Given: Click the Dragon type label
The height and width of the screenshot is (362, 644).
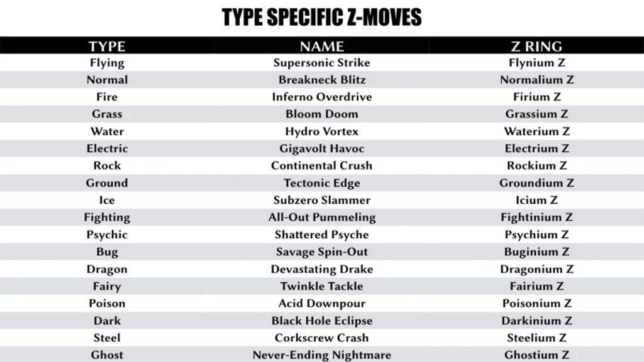Looking at the screenshot, I should 107,269.
